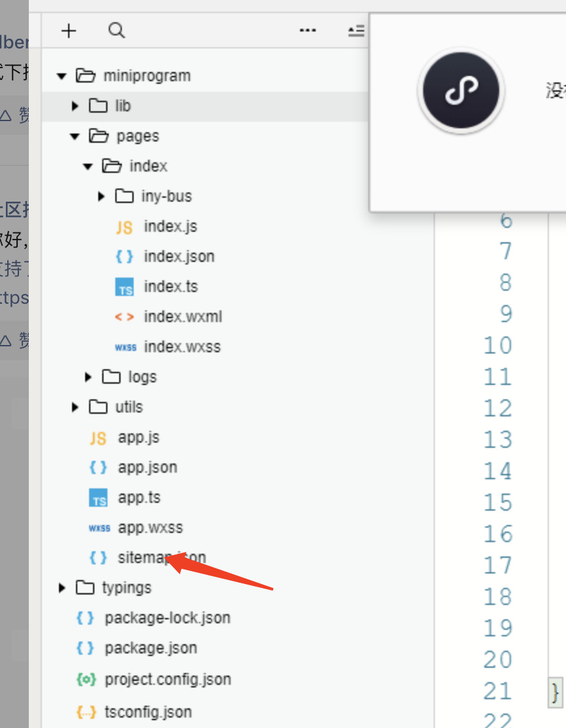Open app.json file
The height and width of the screenshot is (728, 566).
click(147, 467)
